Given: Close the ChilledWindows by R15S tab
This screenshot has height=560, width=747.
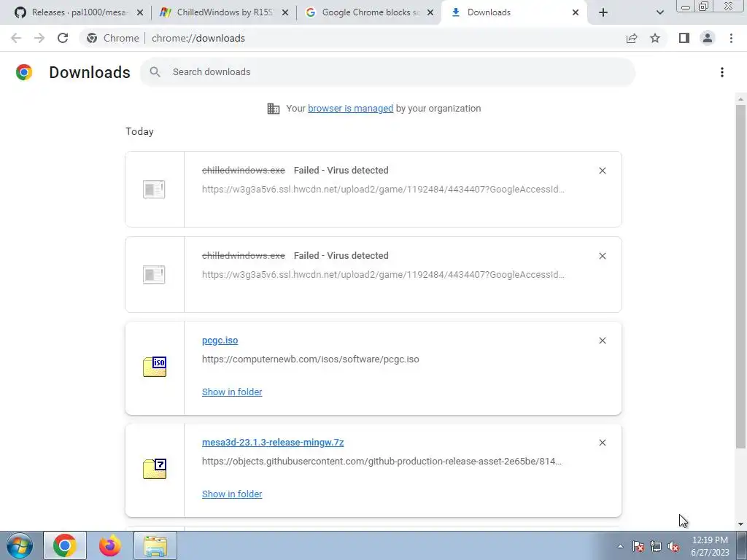Looking at the screenshot, I should pos(285,12).
